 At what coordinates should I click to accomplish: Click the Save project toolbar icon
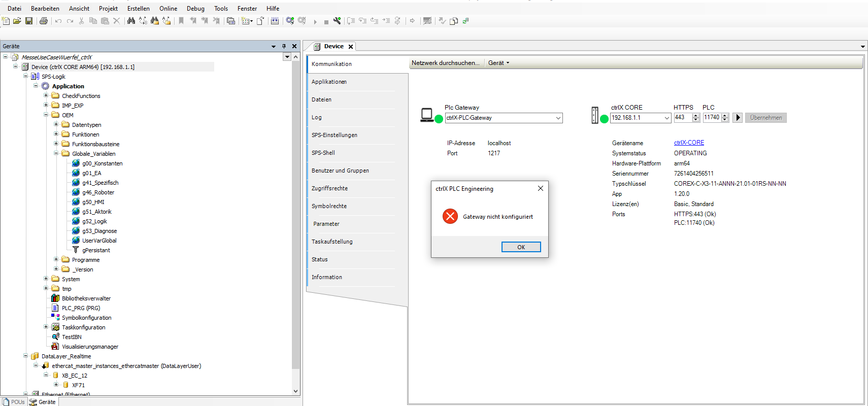(29, 21)
